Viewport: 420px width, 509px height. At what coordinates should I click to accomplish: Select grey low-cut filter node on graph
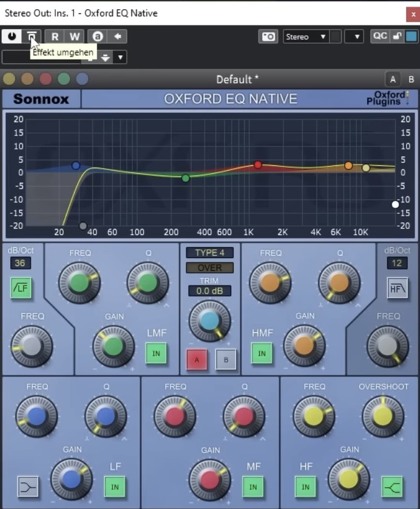(x=83, y=225)
